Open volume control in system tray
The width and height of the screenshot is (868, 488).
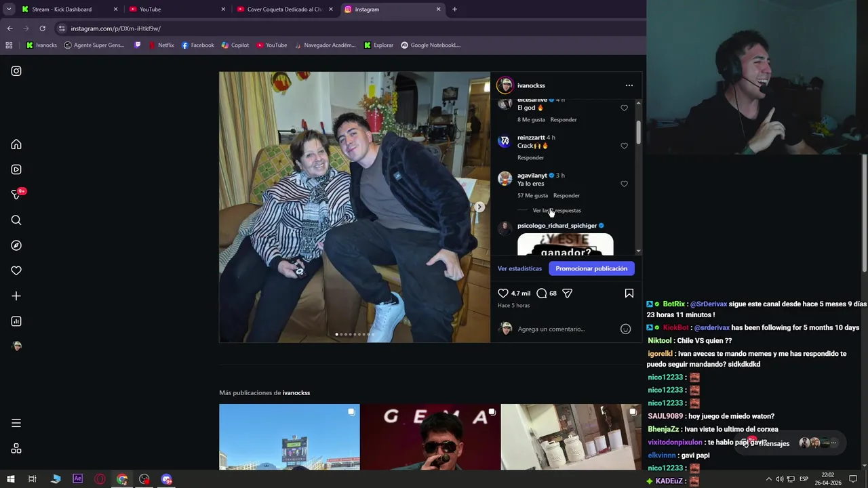(779, 479)
